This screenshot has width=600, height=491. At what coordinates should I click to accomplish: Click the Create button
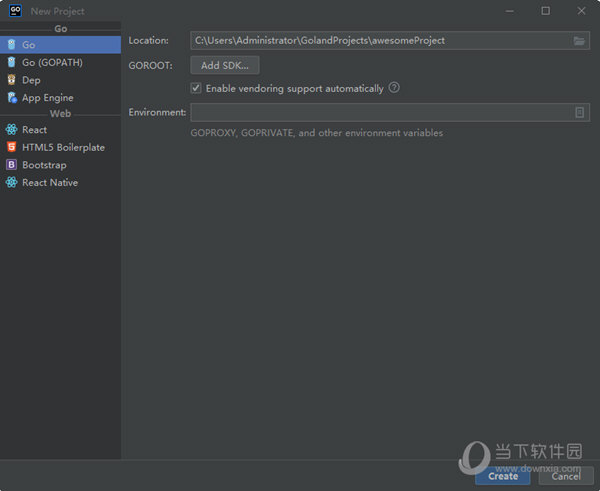pos(503,476)
